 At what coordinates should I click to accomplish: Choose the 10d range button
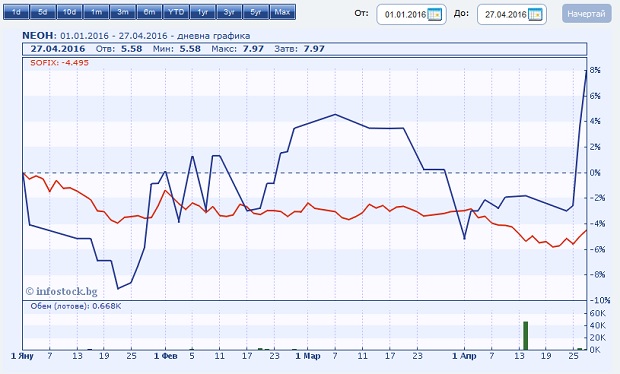click(70, 12)
